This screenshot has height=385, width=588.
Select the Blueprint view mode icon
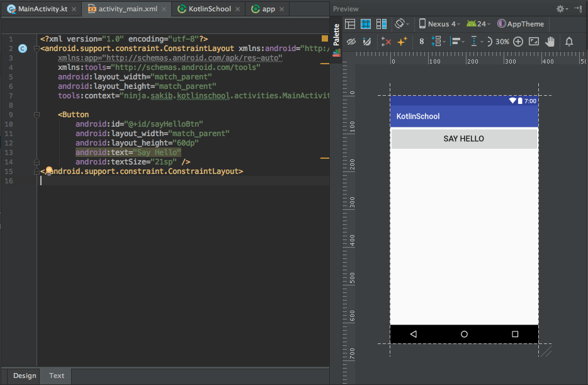pyautogui.click(x=366, y=24)
